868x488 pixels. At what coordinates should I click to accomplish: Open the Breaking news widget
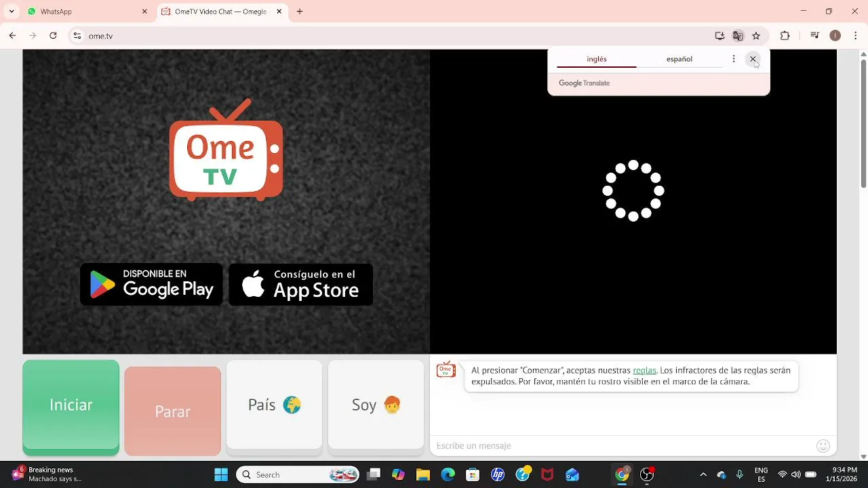(47, 474)
